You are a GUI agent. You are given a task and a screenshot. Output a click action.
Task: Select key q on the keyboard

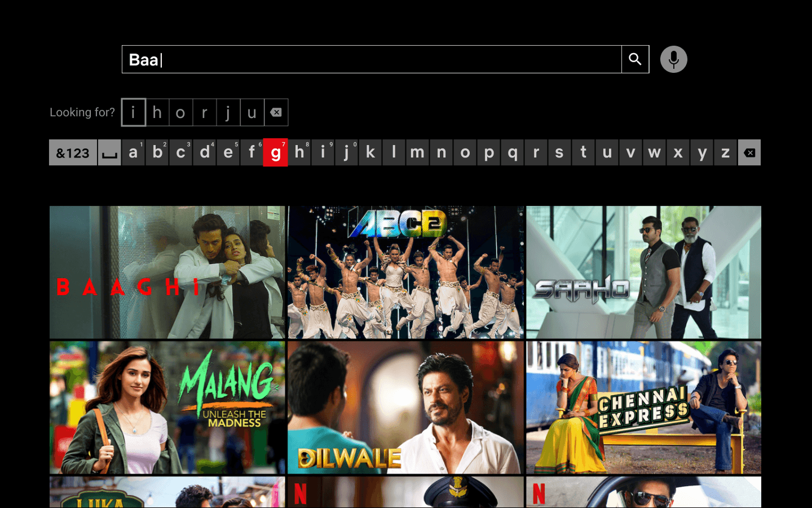coord(513,152)
